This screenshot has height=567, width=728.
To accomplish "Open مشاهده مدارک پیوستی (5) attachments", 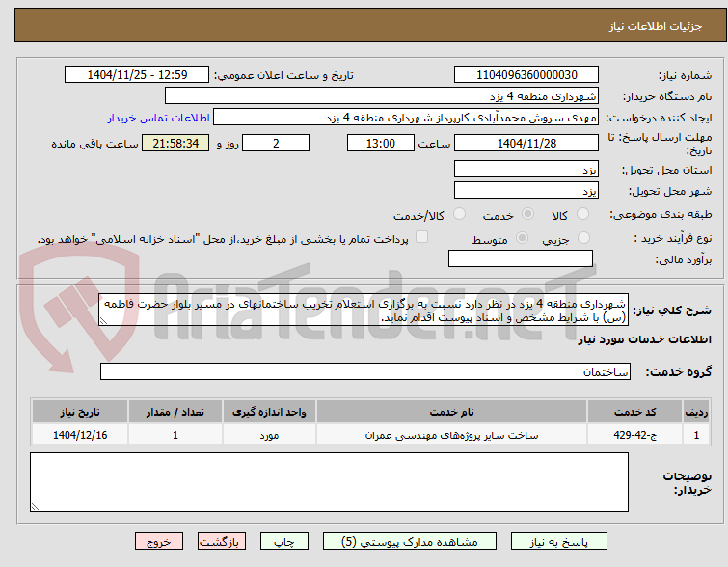I will [x=410, y=542].
